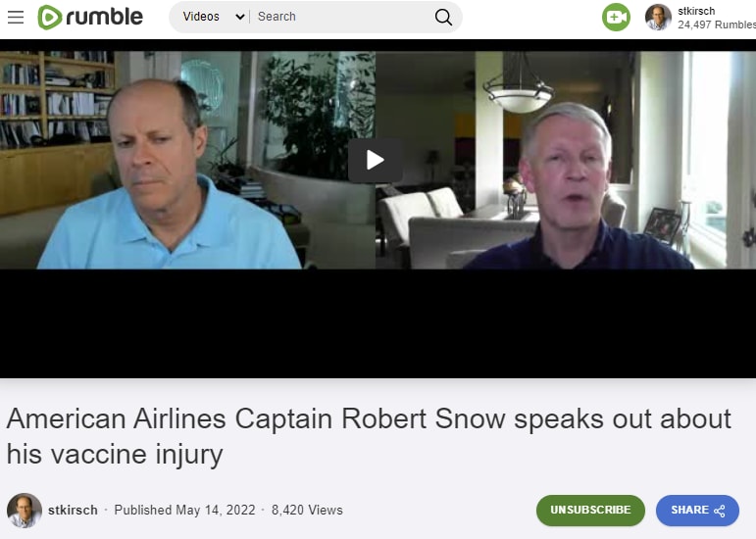
Task: Open stkirsch channel name link
Action: 73,511
